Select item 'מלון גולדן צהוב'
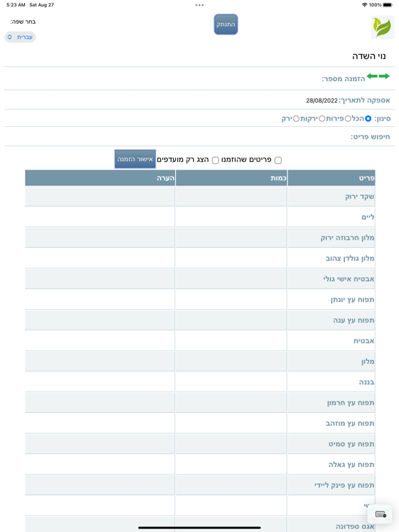 pos(350,258)
